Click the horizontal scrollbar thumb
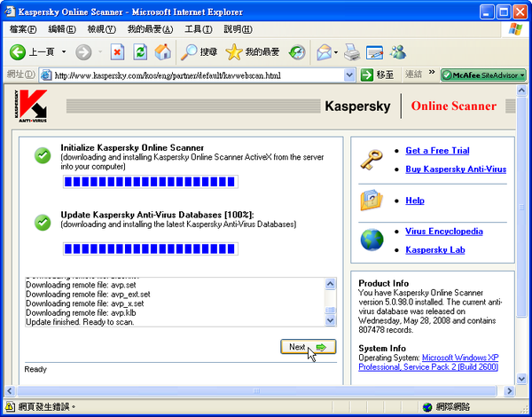This screenshot has width=532, height=417. click(257, 391)
